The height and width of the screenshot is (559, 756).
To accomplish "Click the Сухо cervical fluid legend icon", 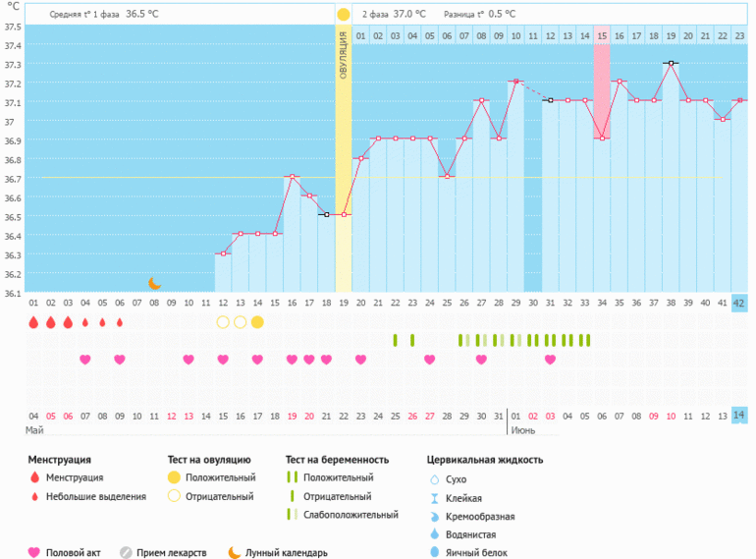I will coord(433,479).
